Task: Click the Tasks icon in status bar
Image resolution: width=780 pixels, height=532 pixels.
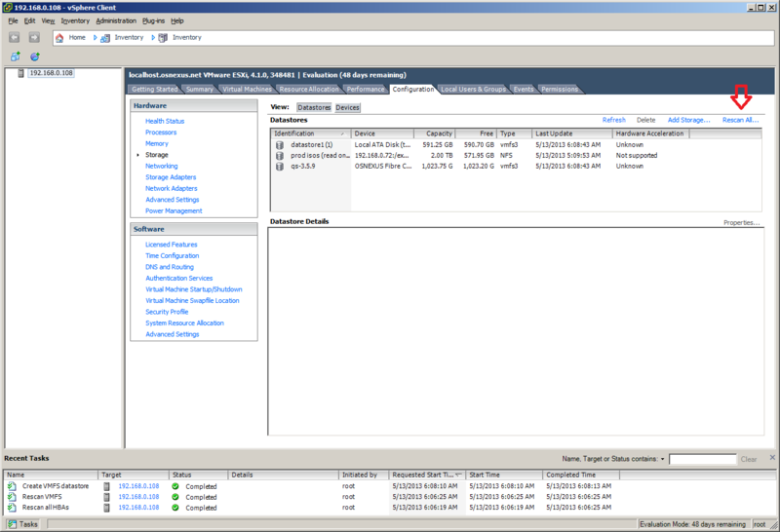Action: 12,524
